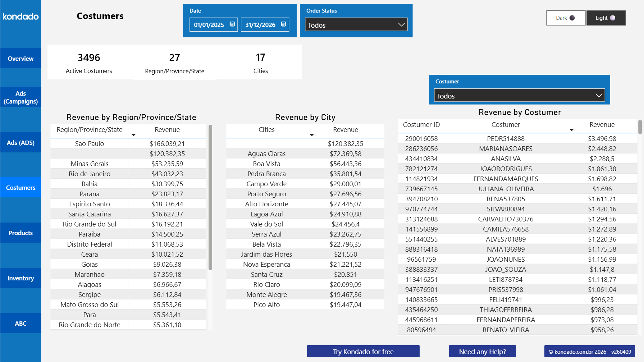Go to the Overview page

pyautogui.click(x=20, y=58)
